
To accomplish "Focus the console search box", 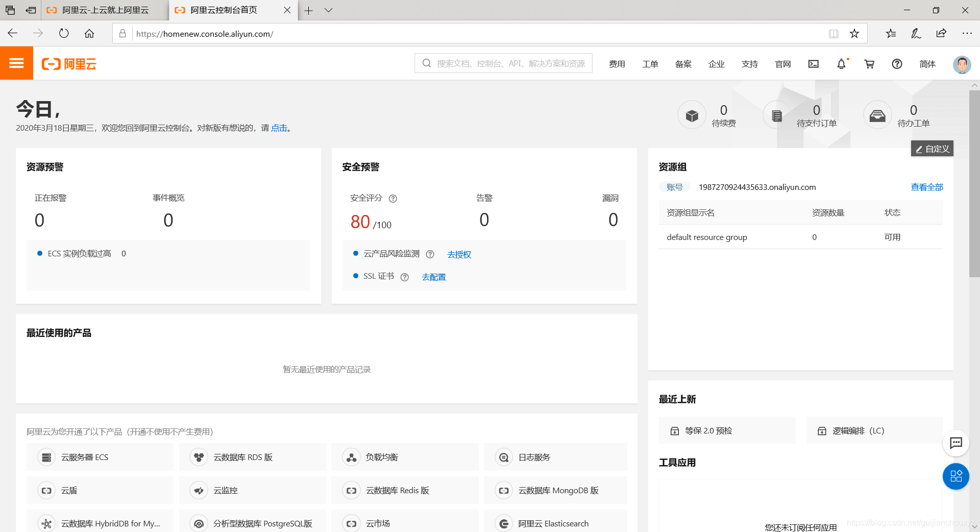I will [x=503, y=63].
